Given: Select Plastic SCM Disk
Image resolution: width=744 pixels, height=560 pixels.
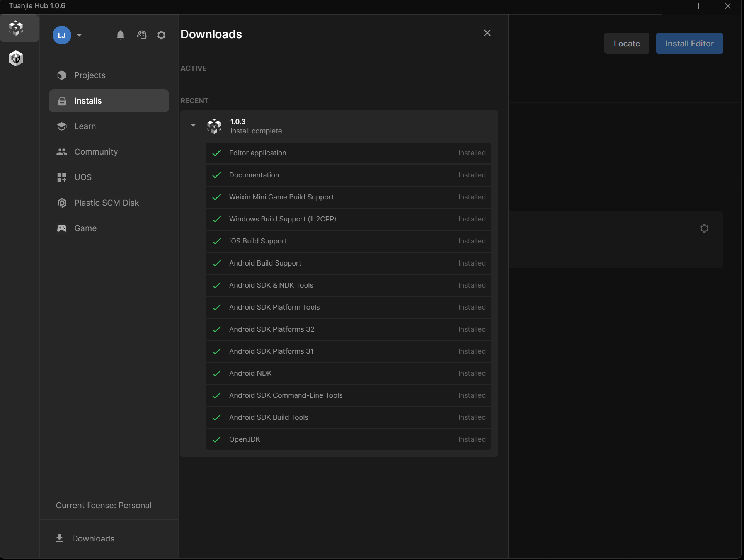Looking at the screenshot, I should pyautogui.click(x=106, y=203).
